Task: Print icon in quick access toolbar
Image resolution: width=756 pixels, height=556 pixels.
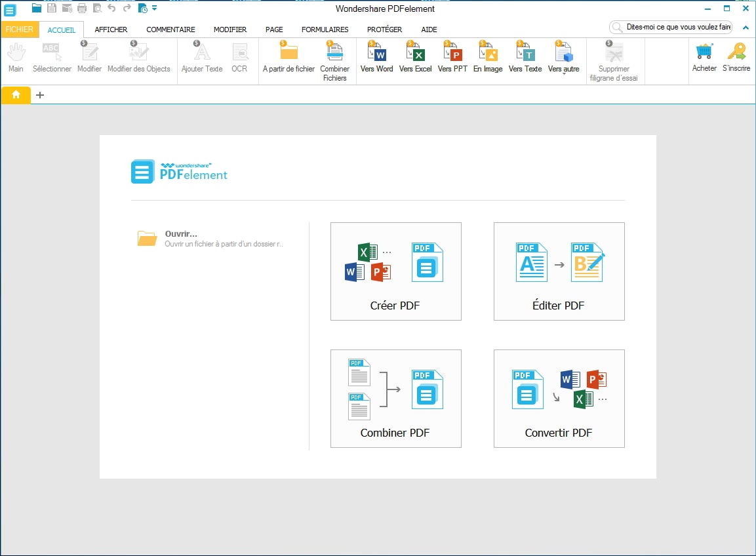Action: pyautogui.click(x=82, y=8)
